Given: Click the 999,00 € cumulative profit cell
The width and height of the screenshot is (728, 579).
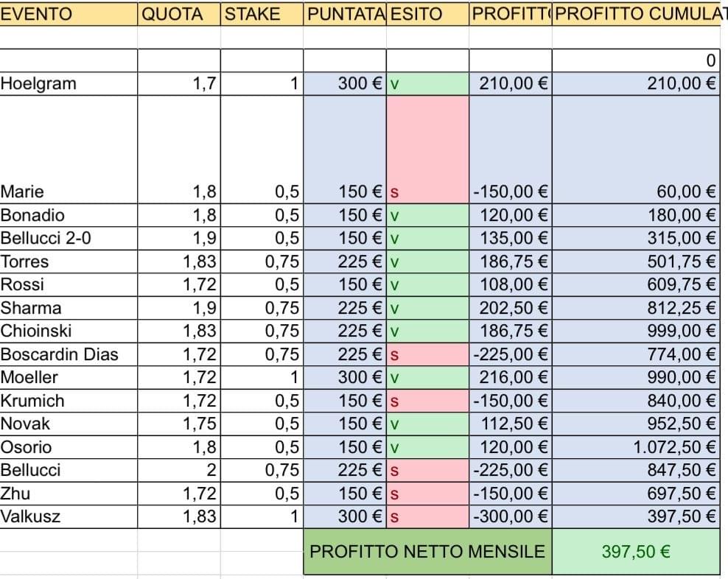Looking at the screenshot, I should (635, 331).
